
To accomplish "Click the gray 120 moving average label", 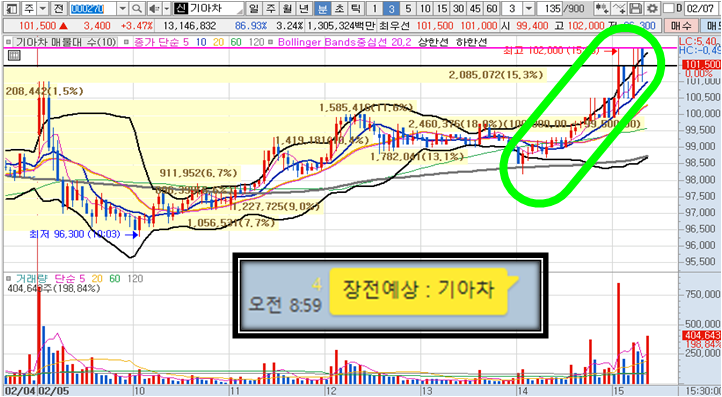I will point(256,42).
